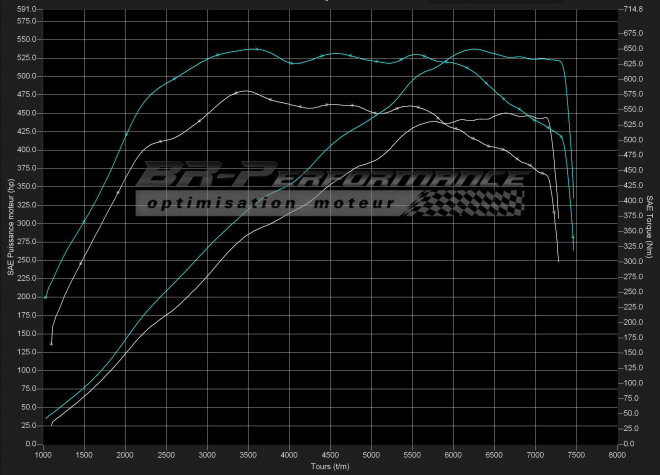Click the 6500 tick on the RPM axis
Image resolution: width=660 pixels, height=475 pixels.
494,455
